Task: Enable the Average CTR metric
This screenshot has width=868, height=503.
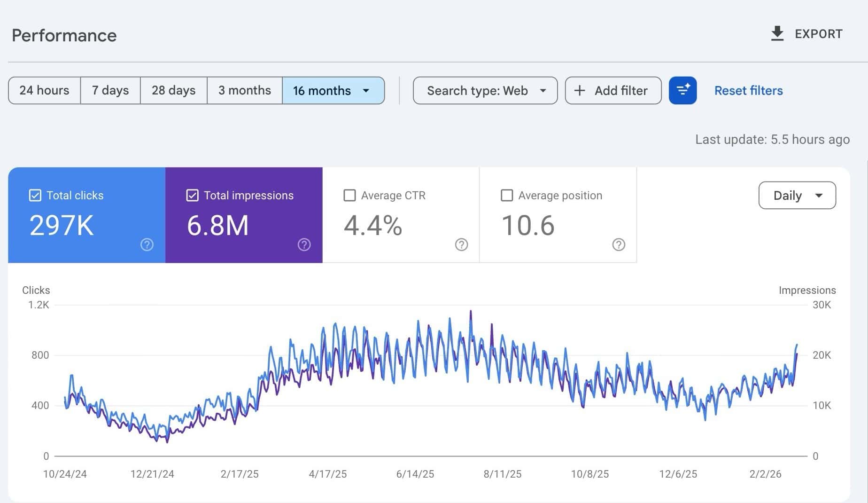Action: 349,195
